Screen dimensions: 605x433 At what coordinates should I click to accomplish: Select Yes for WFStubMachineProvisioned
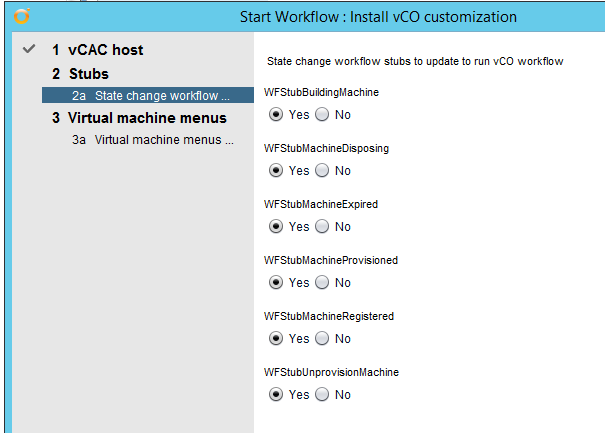coord(276,282)
